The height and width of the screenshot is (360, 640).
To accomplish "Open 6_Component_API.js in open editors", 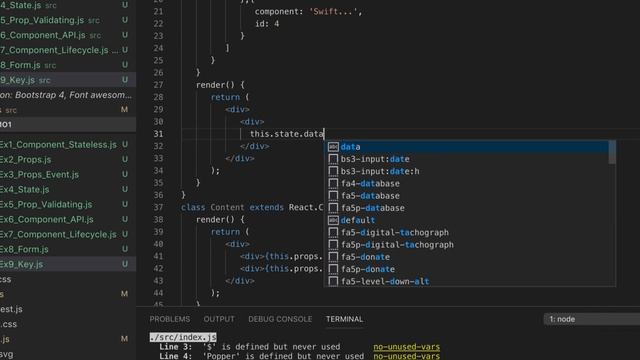I will (68, 35).
